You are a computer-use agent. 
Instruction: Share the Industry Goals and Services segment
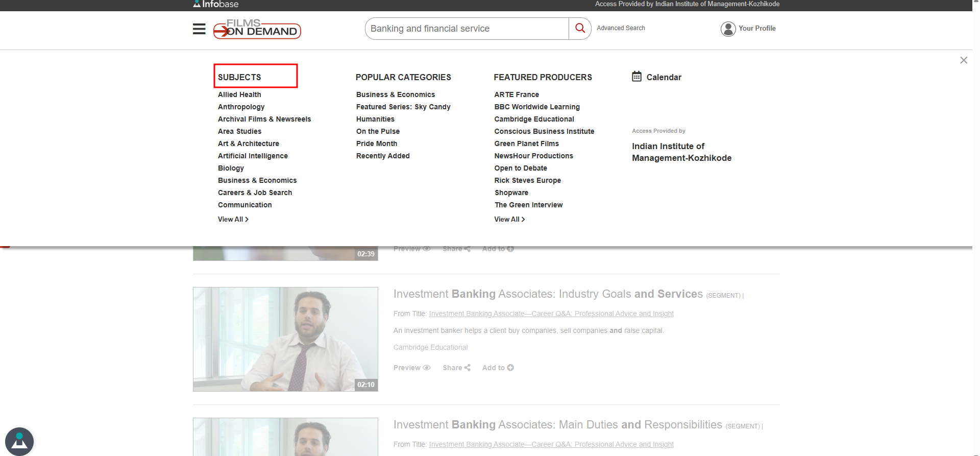(456, 368)
